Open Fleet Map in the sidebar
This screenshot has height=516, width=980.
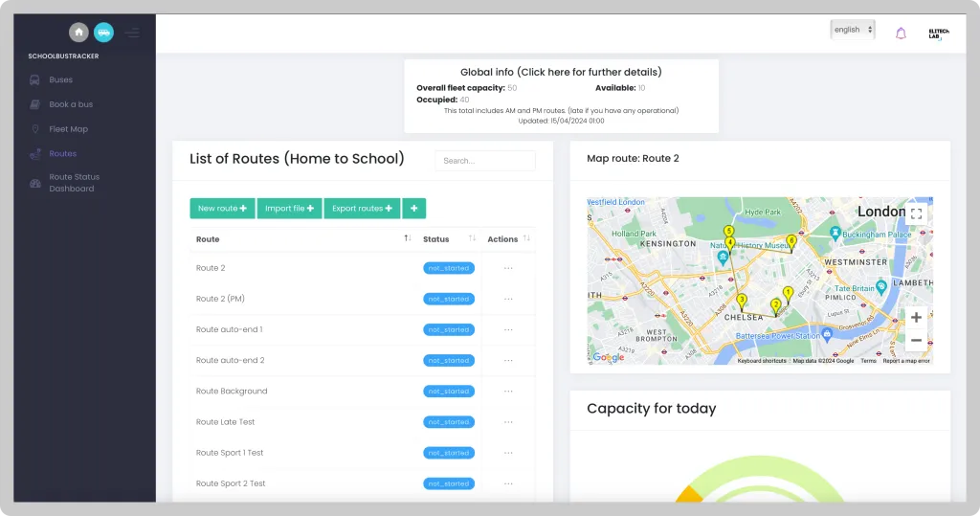point(69,129)
